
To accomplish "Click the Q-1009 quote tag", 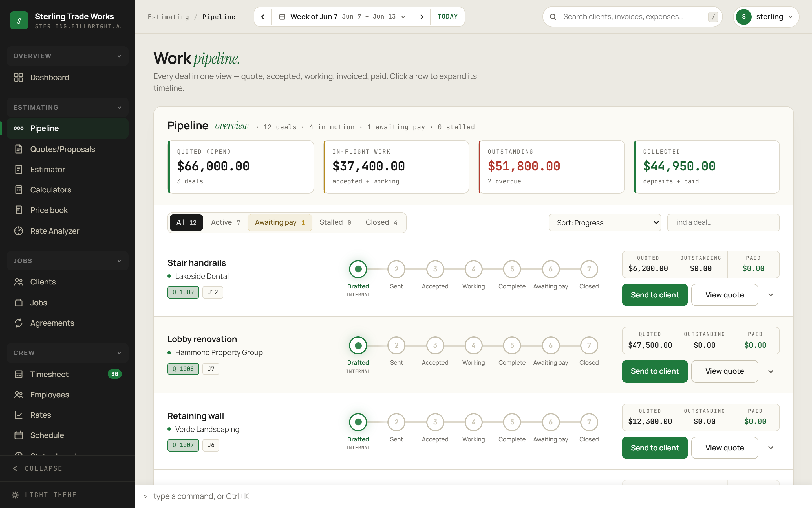I will [183, 292].
